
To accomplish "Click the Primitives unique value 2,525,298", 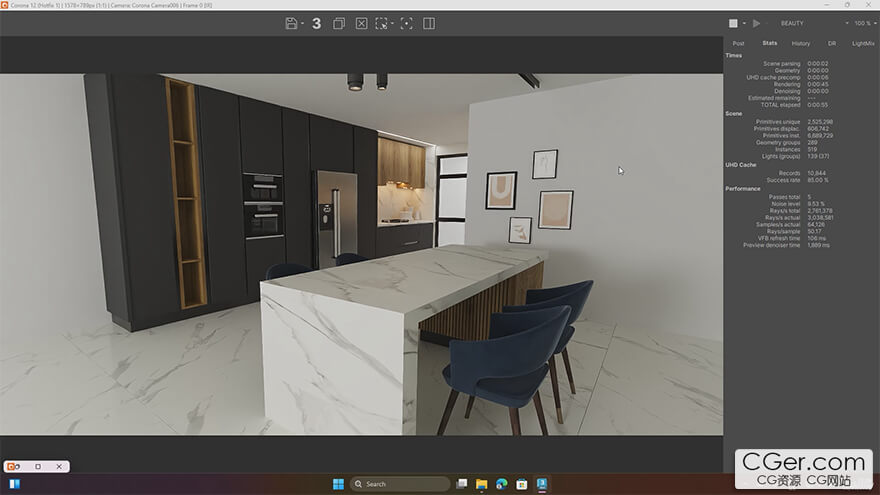I will click(820, 122).
